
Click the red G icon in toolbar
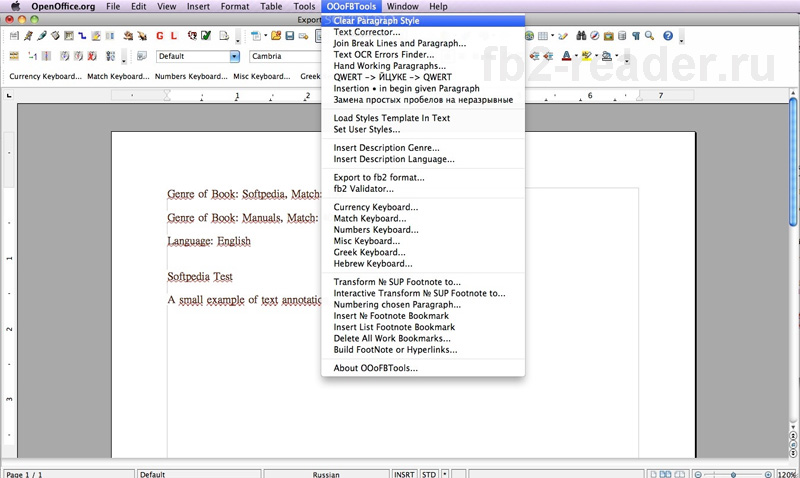[160, 36]
